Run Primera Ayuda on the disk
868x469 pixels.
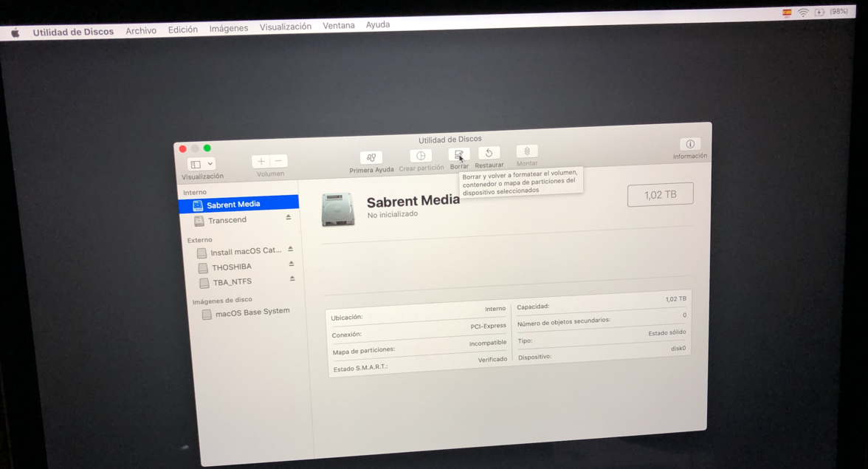pos(371,158)
